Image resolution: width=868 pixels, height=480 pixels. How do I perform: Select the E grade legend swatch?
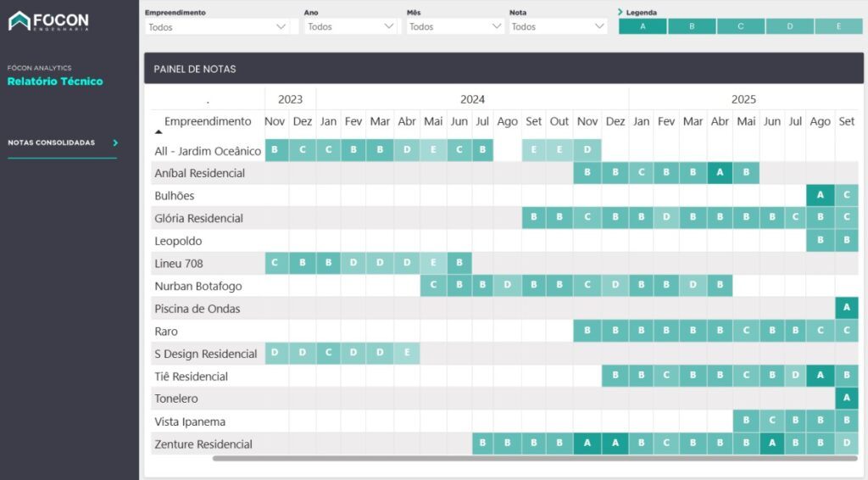click(838, 27)
